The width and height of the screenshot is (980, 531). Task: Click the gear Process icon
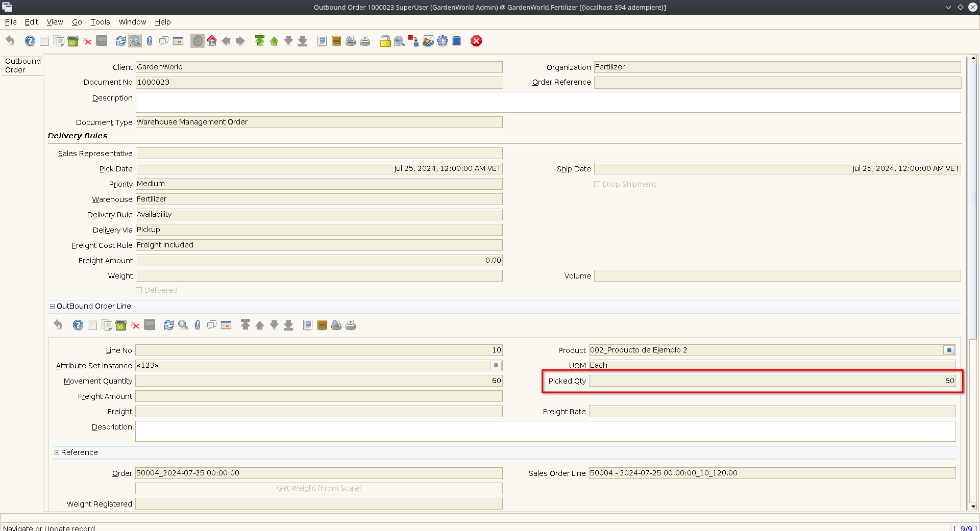click(443, 41)
